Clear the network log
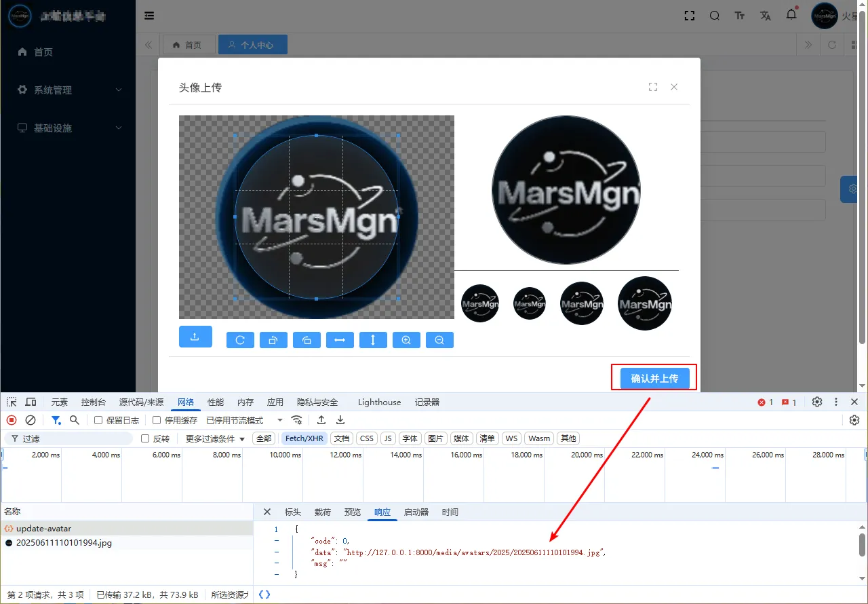This screenshot has height=604, width=868. 31,420
